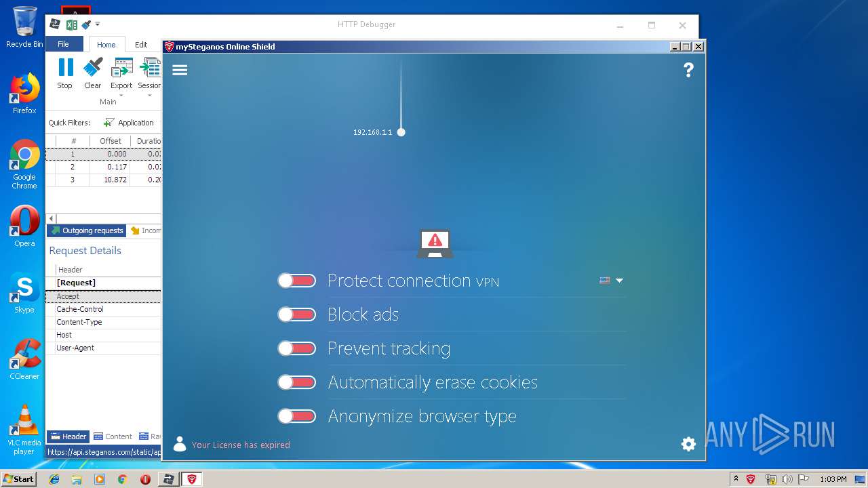Click the Offset column header
This screenshot has height=488, width=868.
coord(111,141)
